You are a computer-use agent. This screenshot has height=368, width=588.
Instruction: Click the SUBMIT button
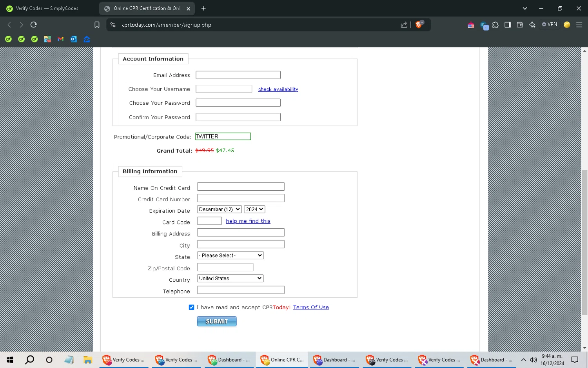(217, 321)
